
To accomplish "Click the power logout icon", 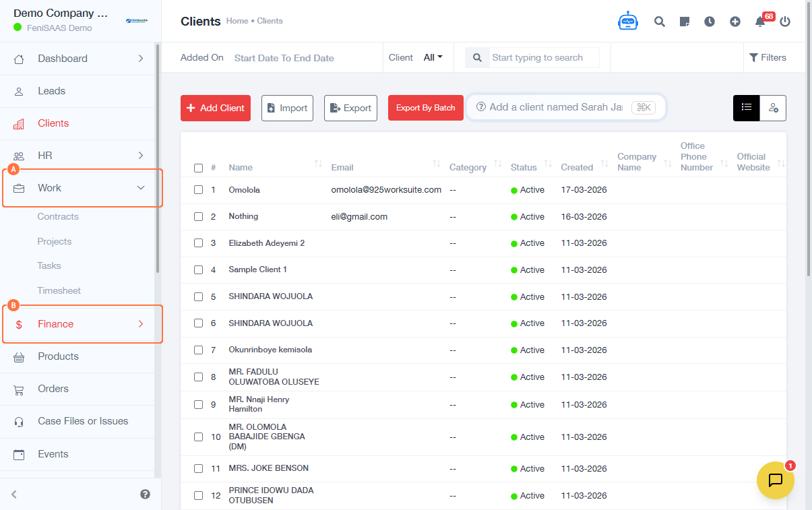I will click(784, 22).
